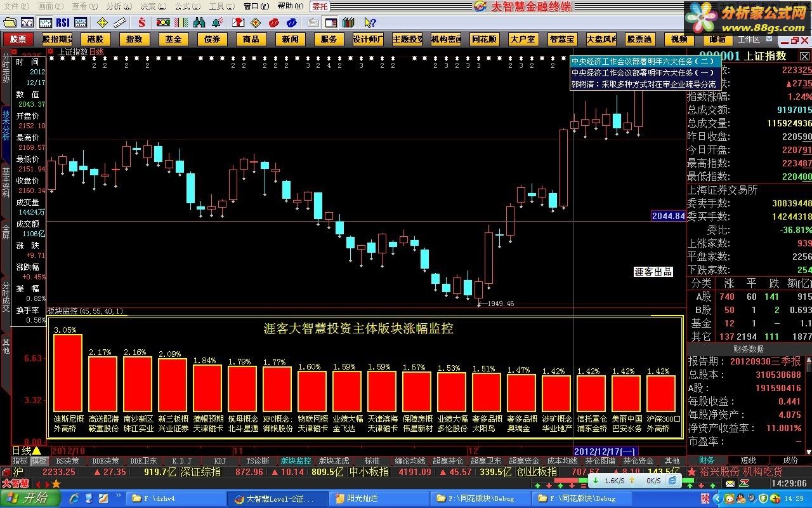Click the 股票池 button

coord(640,39)
